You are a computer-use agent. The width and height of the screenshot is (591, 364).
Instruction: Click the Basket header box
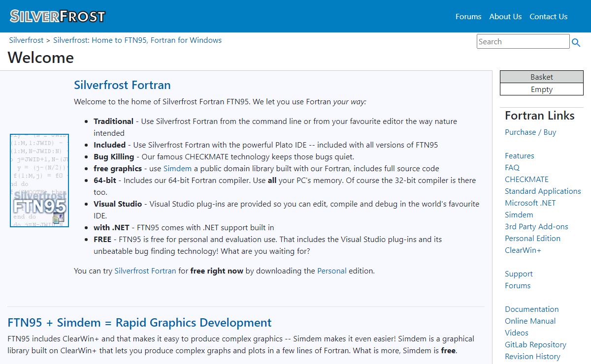pyautogui.click(x=542, y=77)
